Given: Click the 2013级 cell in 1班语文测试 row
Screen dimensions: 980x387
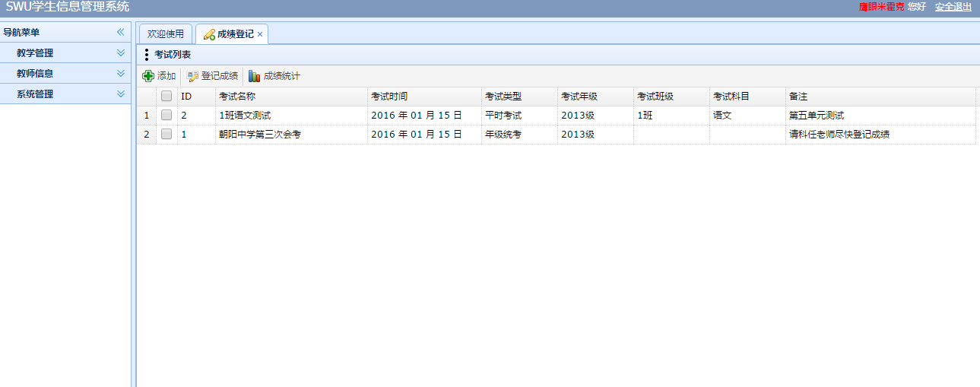Looking at the screenshot, I should click(x=595, y=116).
